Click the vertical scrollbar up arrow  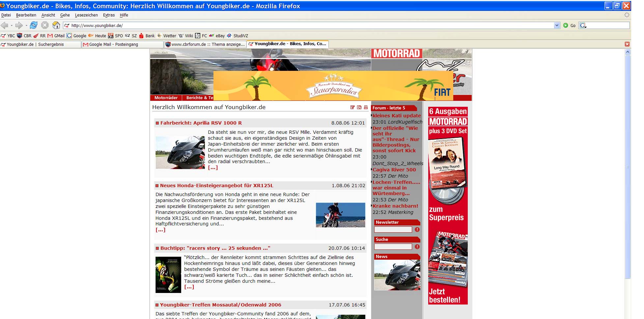[628, 52]
